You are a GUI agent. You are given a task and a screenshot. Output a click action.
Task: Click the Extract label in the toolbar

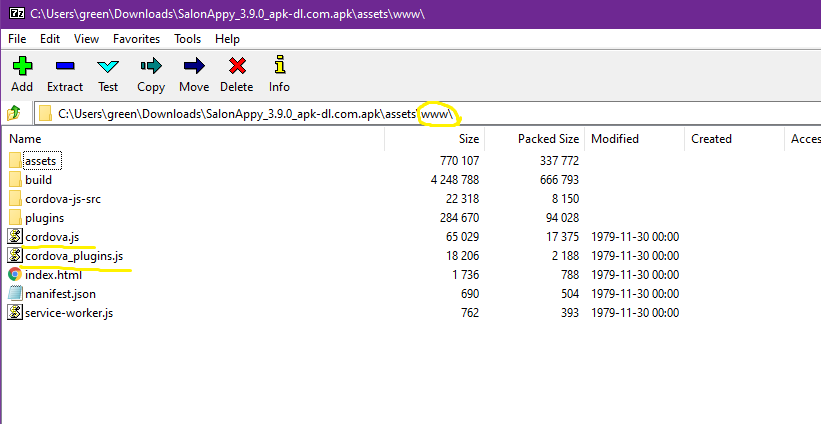click(65, 87)
